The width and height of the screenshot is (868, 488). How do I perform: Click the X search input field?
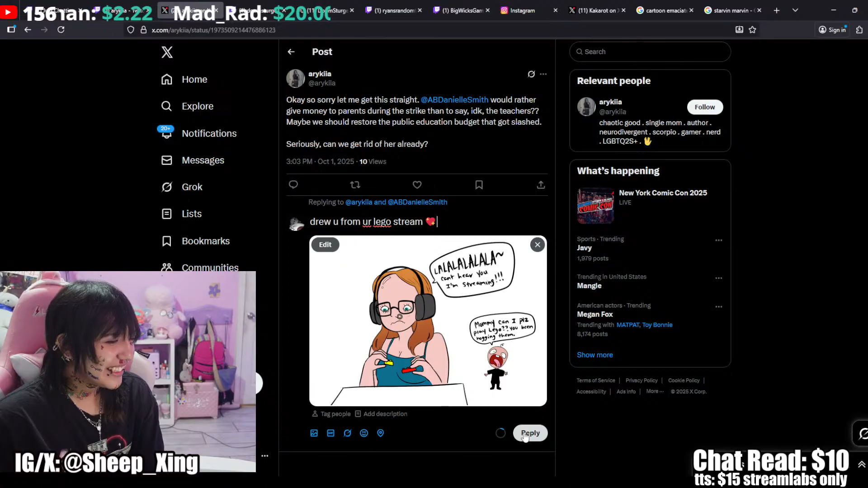pos(651,52)
